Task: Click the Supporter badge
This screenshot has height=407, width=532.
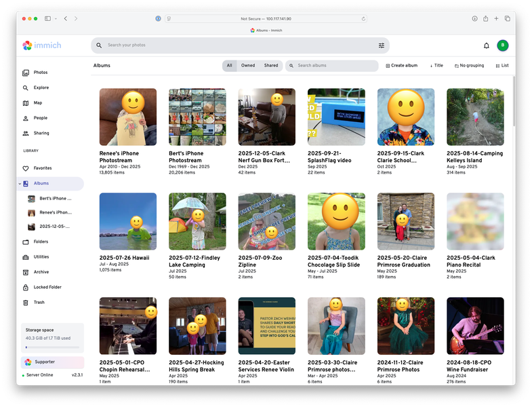Action: click(53, 362)
